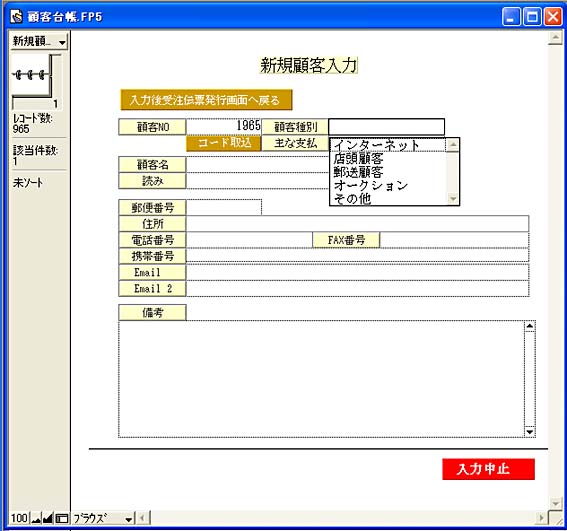Image resolution: width=567 pixels, height=531 pixels.
Task: Click the red 入力中止 button
Action: tap(488, 469)
